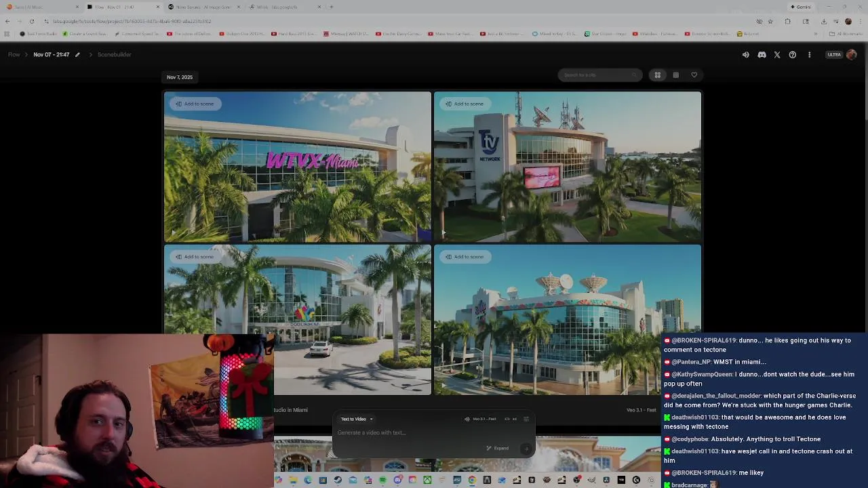This screenshot has width=868, height=488.
Task: Open a new browser tab
Action: tap(332, 7)
